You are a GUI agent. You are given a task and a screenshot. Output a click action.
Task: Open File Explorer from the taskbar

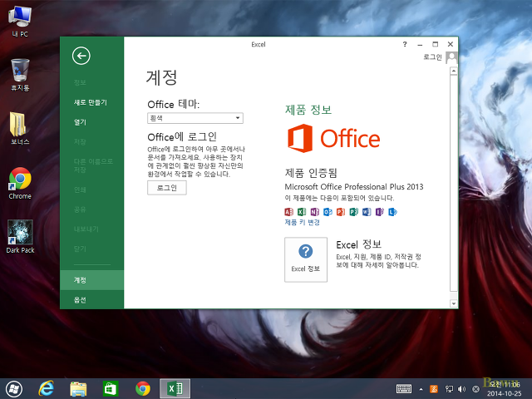tap(78, 389)
